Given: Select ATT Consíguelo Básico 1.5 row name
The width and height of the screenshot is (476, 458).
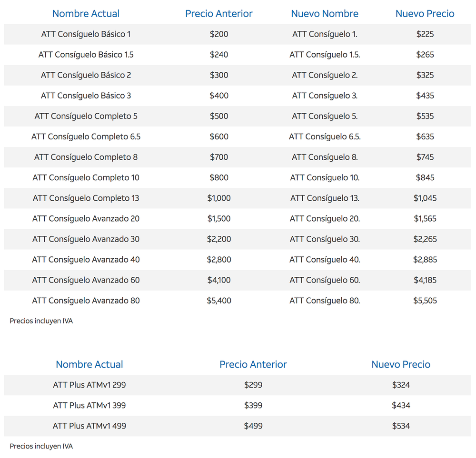Looking at the screenshot, I should point(86,55).
